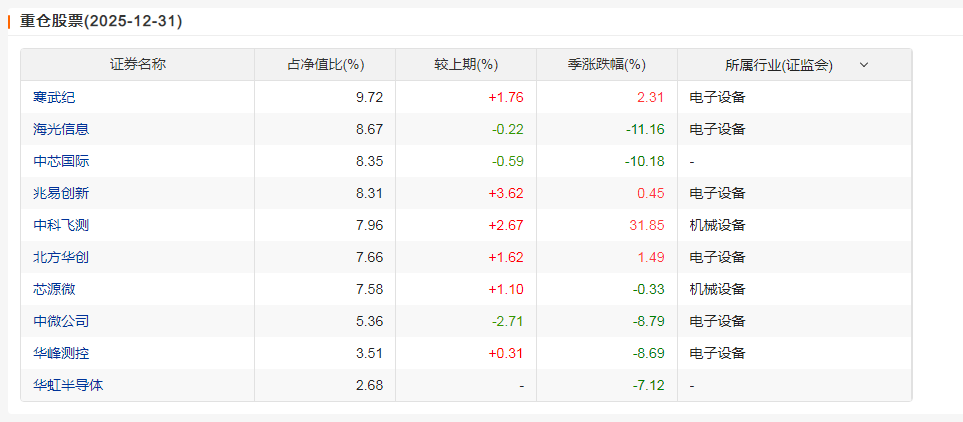Click 电子设备 industry in 寒武纪 row
This screenshot has width=963, height=422.
tap(717, 97)
